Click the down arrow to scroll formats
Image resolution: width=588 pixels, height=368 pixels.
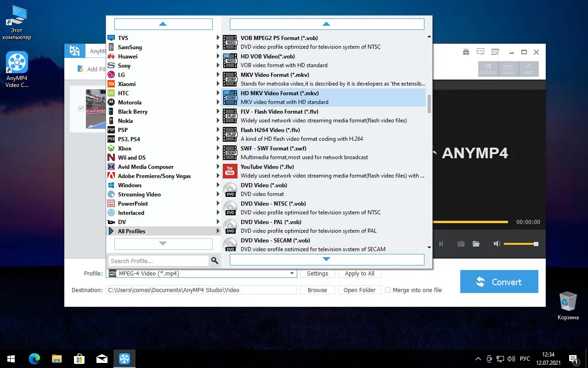[326, 259]
